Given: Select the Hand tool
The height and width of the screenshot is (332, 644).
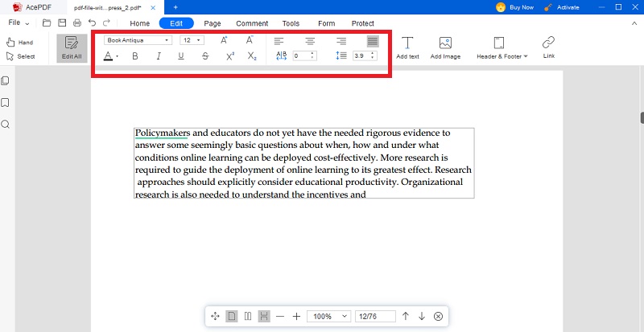Looking at the screenshot, I should click(19, 43).
